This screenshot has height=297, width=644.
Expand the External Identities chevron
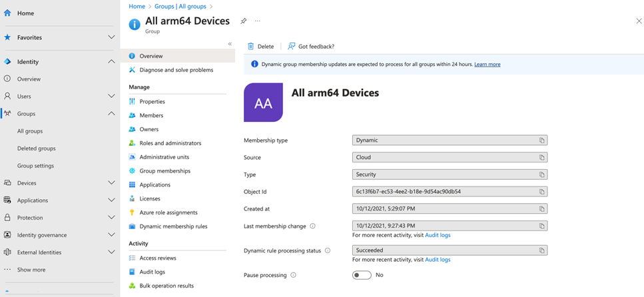pyautogui.click(x=111, y=252)
